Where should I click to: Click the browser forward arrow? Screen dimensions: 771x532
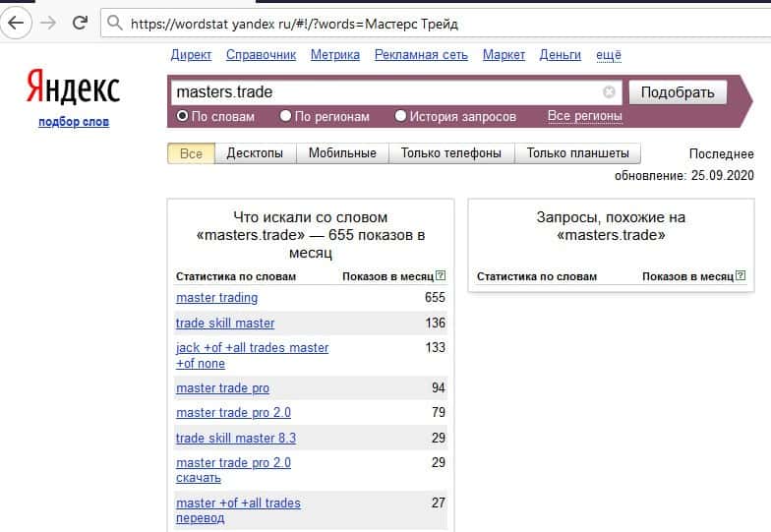point(47,23)
